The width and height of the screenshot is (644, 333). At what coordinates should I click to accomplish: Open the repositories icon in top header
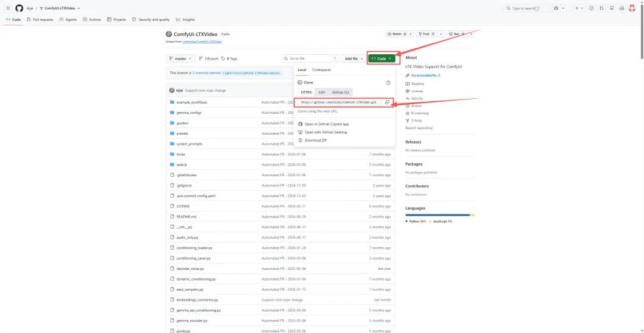pos(612,8)
